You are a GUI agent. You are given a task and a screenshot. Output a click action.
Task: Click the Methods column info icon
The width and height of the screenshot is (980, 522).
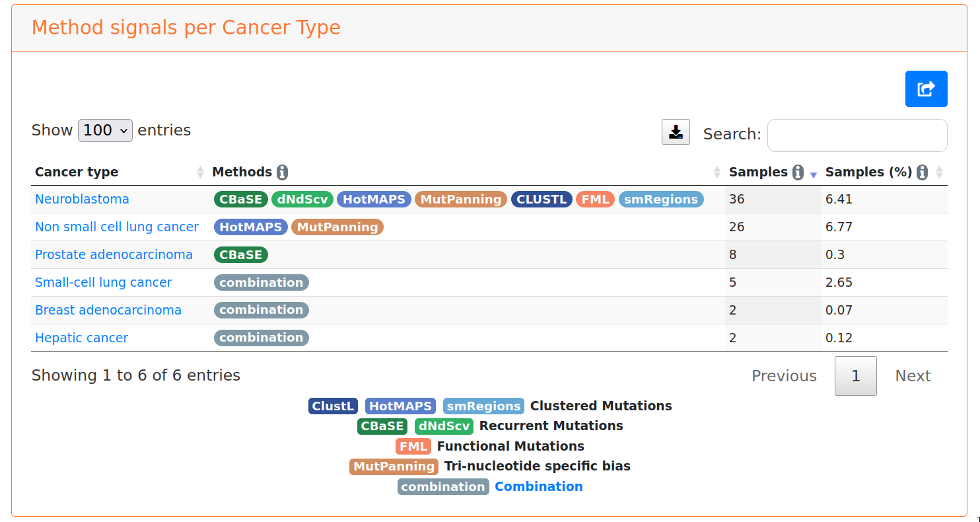[283, 172]
